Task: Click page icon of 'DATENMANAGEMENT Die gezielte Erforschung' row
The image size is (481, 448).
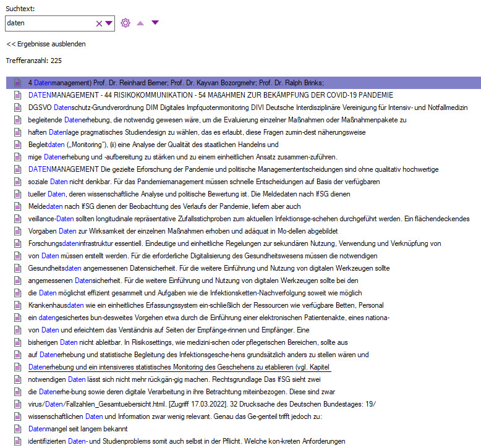Action: click(x=18, y=169)
